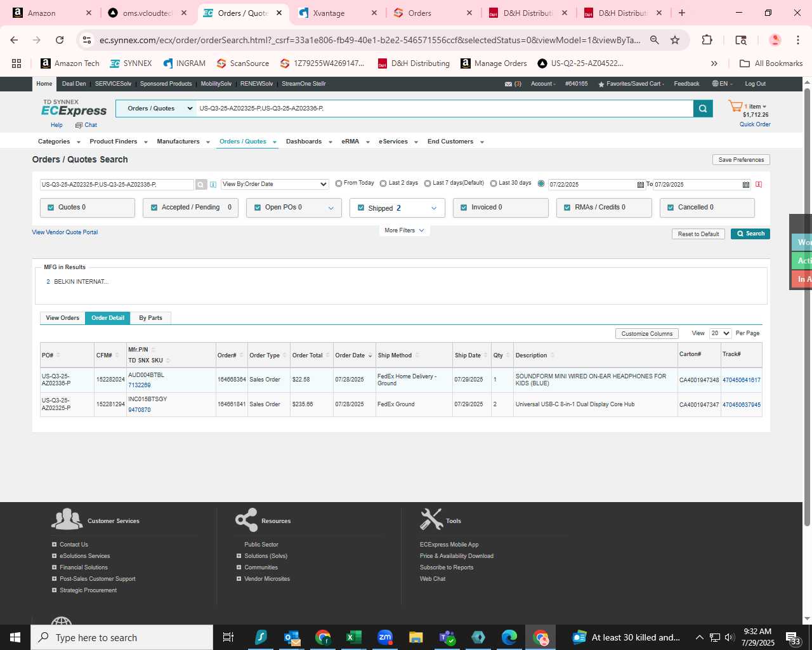Open the Chrome apps grid icon in bookmarks bar
This screenshot has width=812, height=650.
[x=16, y=63]
